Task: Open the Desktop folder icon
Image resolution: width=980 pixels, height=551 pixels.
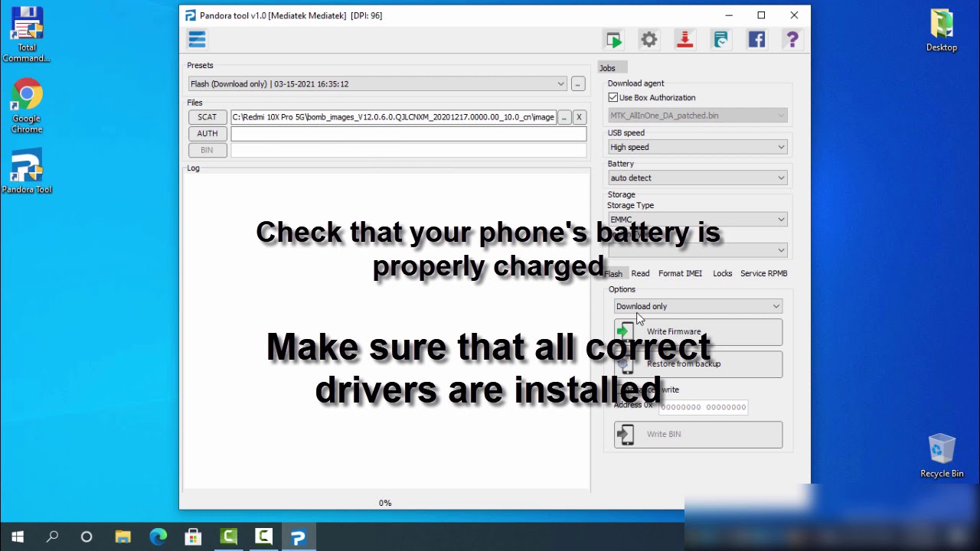Action: [942, 31]
